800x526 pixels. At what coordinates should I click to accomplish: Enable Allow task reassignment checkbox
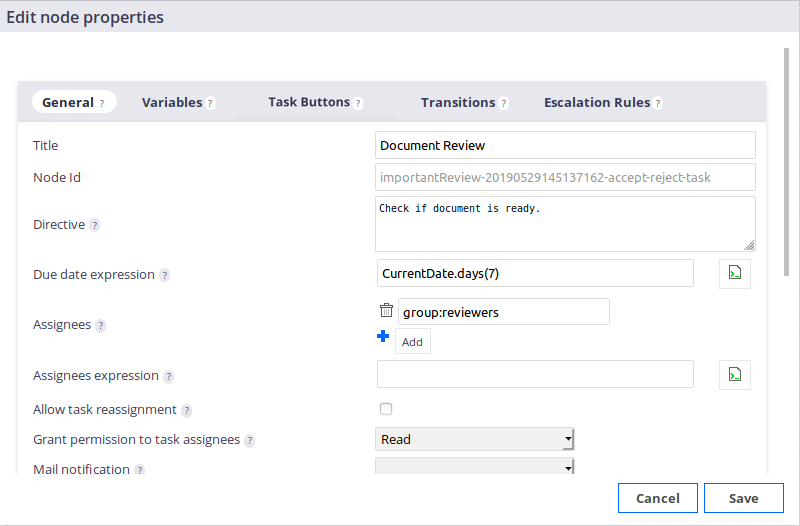click(x=386, y=409)
